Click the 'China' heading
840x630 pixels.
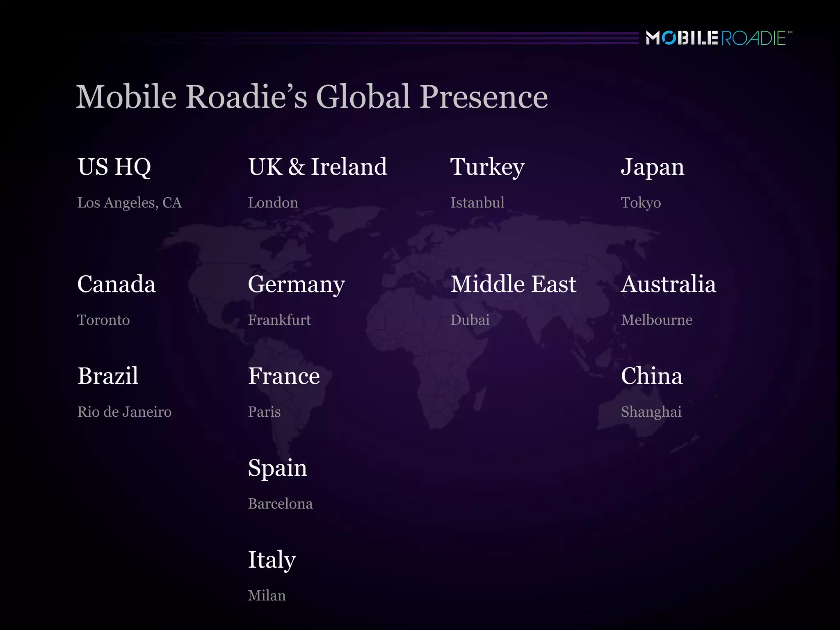tap(652, 376)
